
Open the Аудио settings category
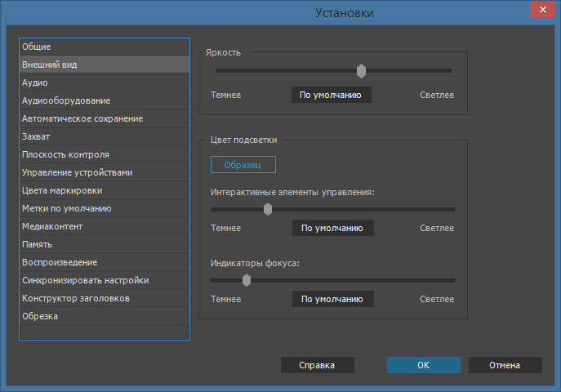tap(105, 82)
